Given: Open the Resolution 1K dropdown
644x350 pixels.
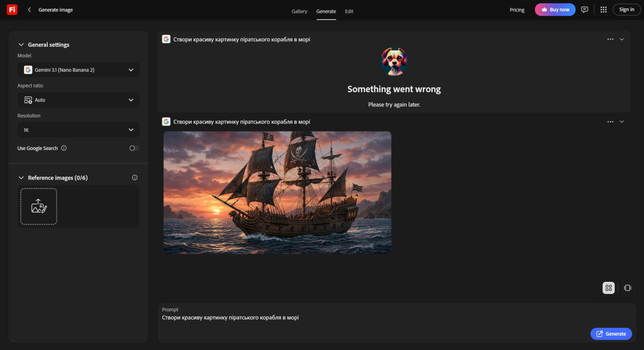Looking at the screenshot, I should coord(78,130).
